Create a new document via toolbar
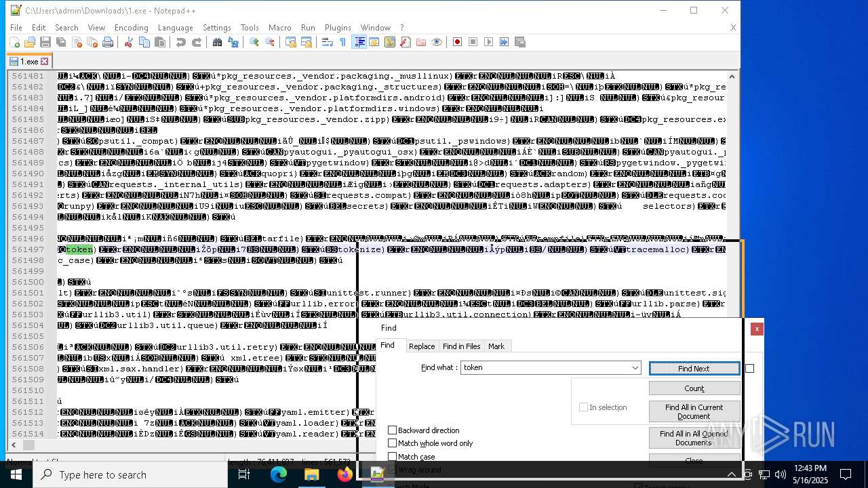868x488 pixels. 14,42
